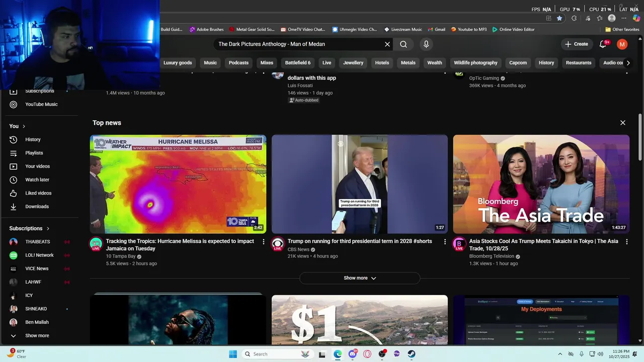Open options menu for Trump third term video
This screenshot has width=644, height=362.
(445, 242)
